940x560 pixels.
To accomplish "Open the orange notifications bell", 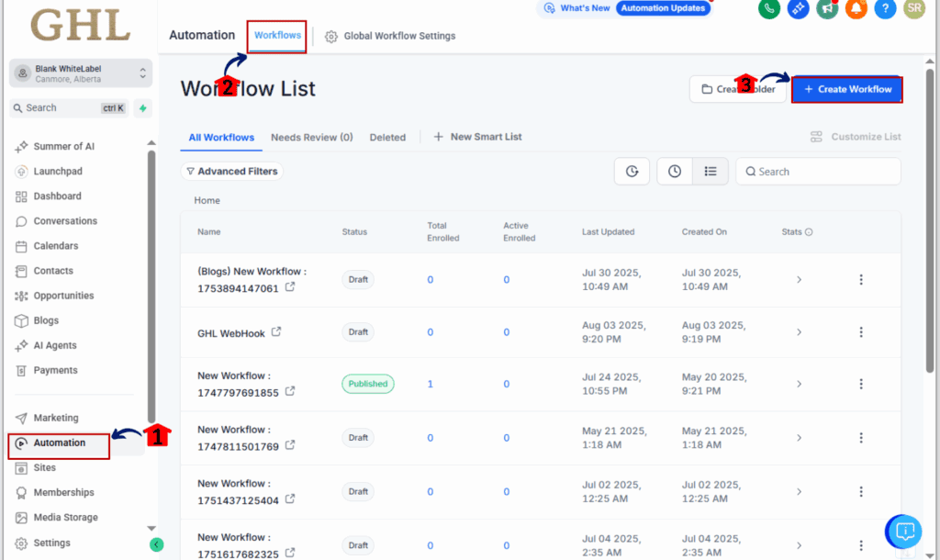I will [x=856, y=8].
